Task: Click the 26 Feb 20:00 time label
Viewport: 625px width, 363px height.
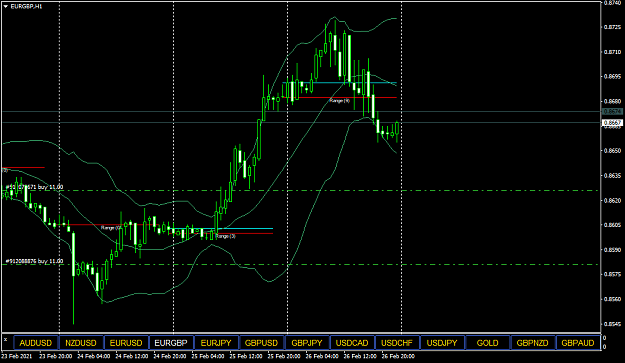Action: 398,356
